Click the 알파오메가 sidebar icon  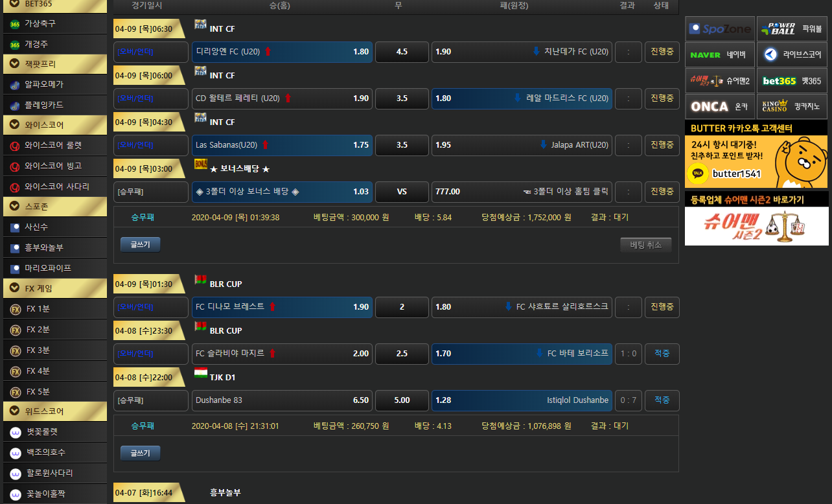15,85
